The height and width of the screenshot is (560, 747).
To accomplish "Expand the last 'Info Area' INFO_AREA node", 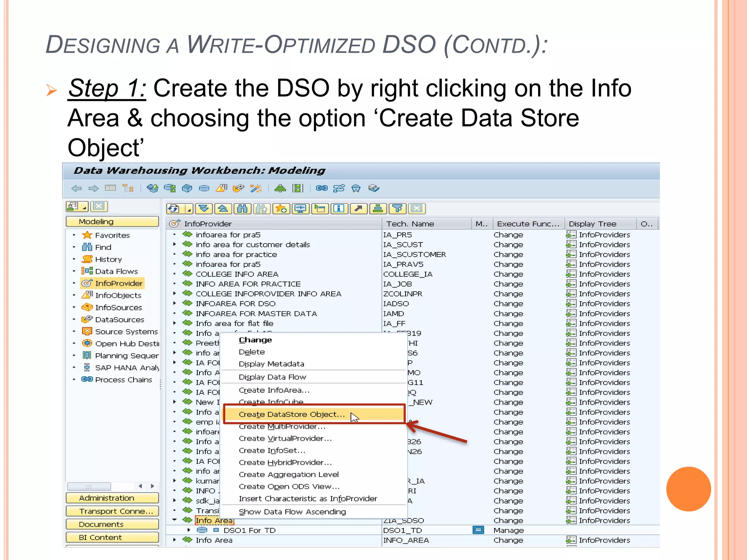I will (x=174, y=540).
